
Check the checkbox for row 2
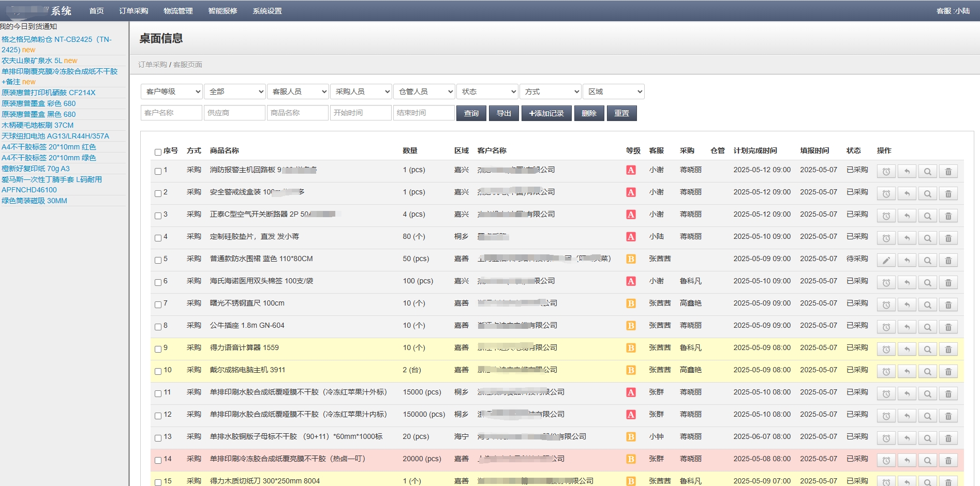[x=158, y=193]
